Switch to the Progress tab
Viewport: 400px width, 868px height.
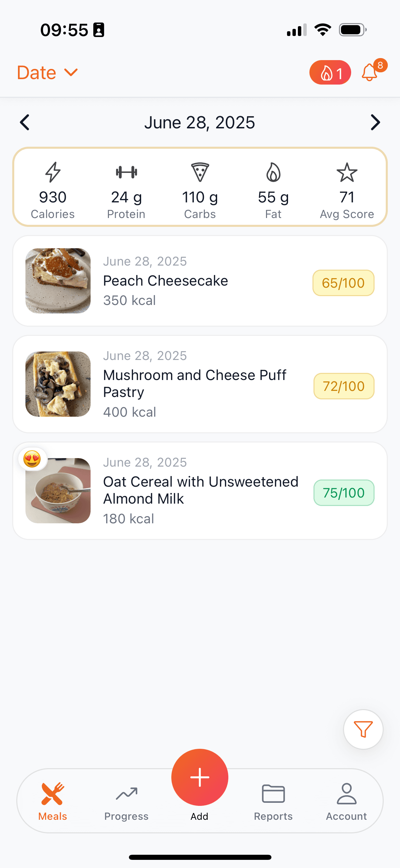126,801
